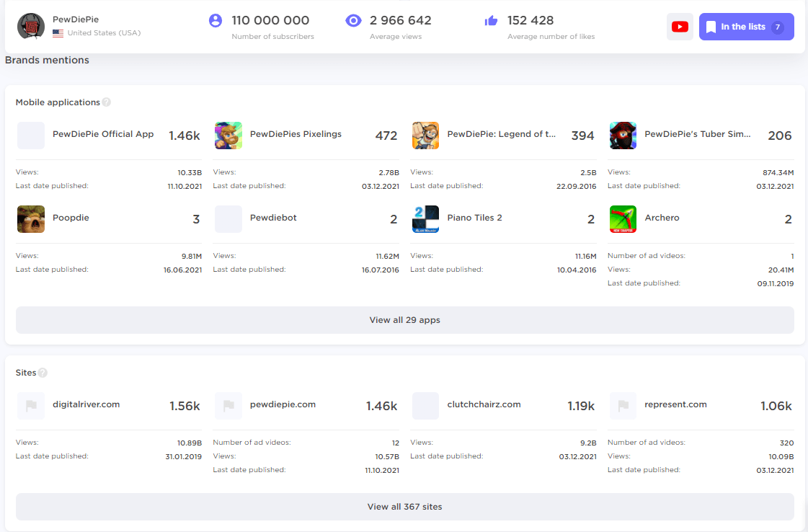Image resolution: width=808 pixels, height=532 pixels.
Task: Click Brands mentions heading
Action: [x=47, y=60]
